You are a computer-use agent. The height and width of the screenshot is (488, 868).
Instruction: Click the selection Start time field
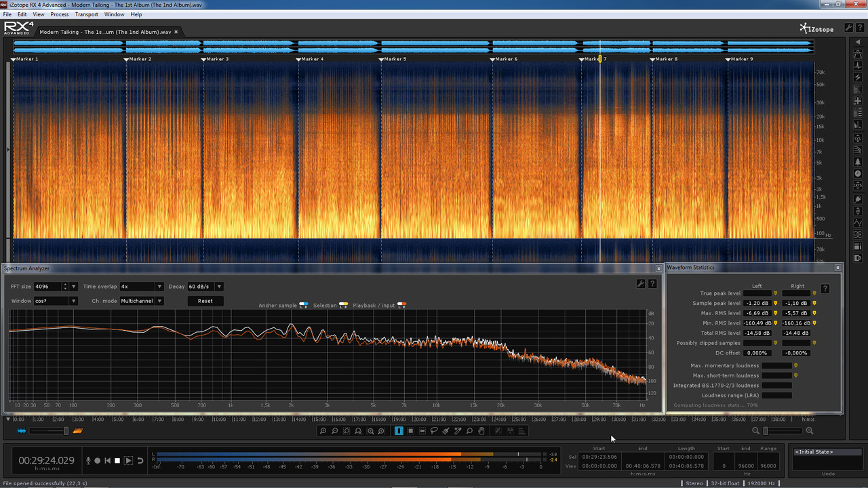(x=599, y=457)
